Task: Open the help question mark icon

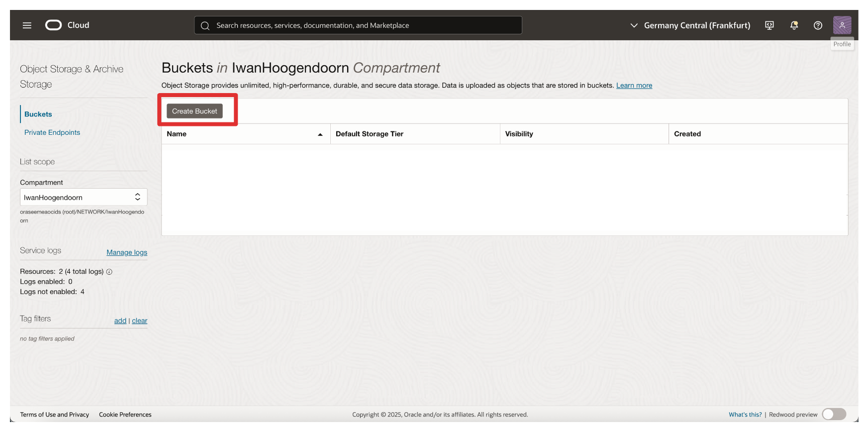Action: (x=818, y=25)
